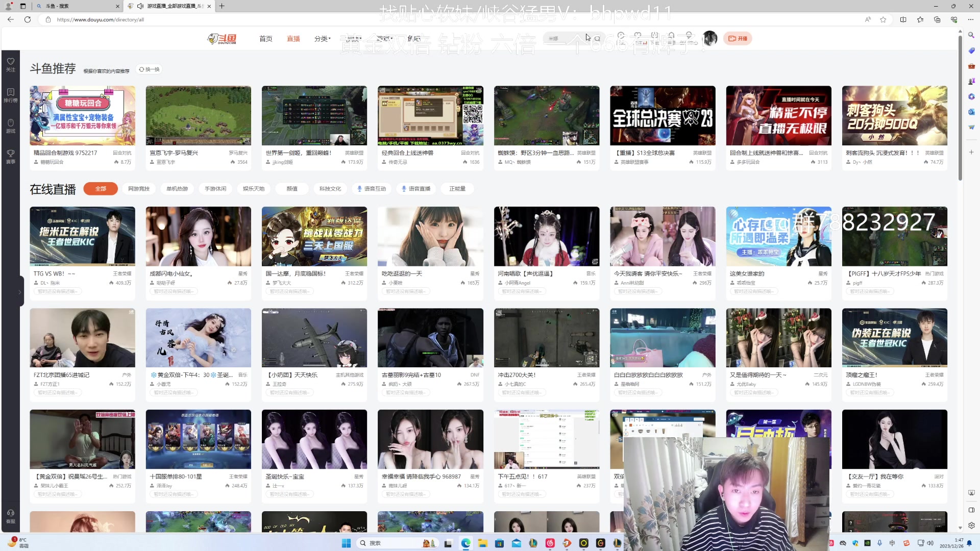The image size is (980, 551).
Task: Open the 全球总决赛 stream thumbnail
Action: click(662, 115)
